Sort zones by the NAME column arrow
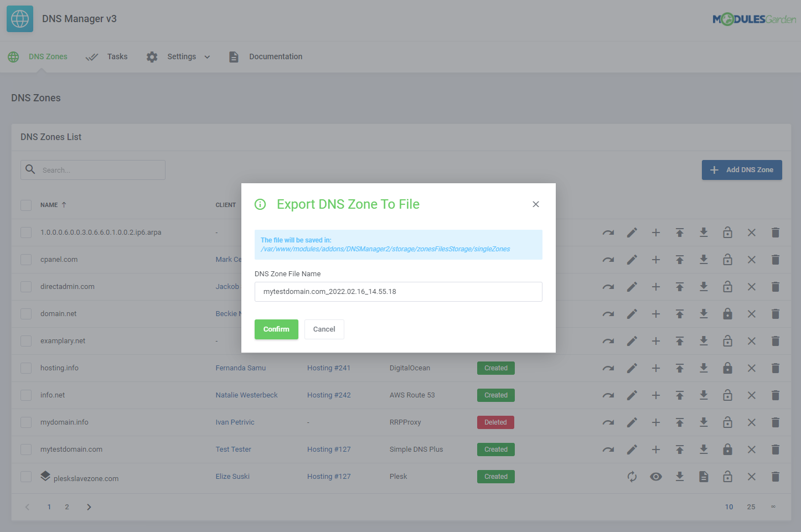Viewport: 801px width, 532px height. click(64, 205)
